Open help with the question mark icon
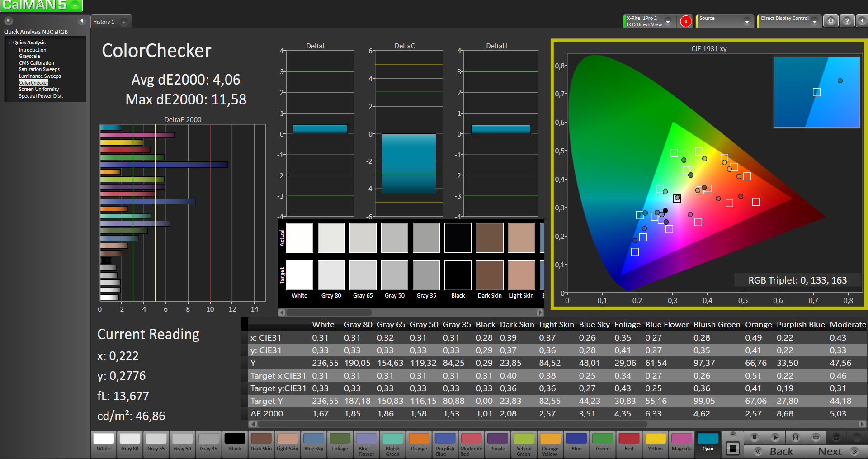The height and width of the screenshot is (459, 868). pyautogui.click(x=847, y=21)
